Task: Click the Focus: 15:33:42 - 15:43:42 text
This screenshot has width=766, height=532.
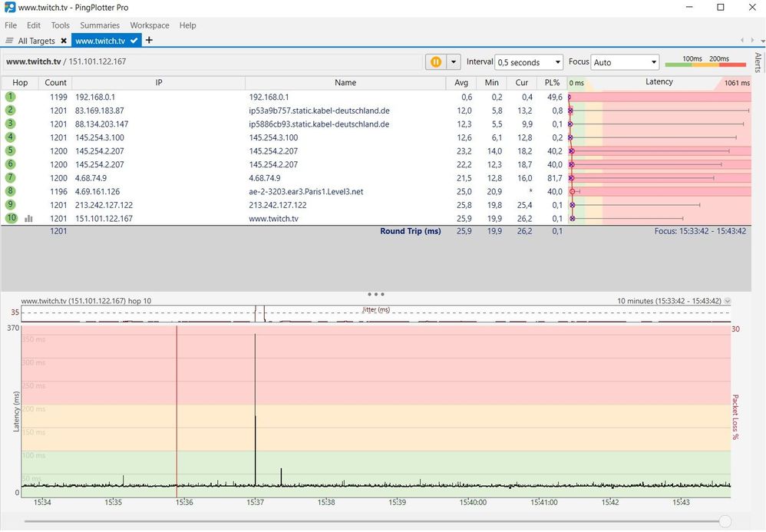Action: pos(700,231)
